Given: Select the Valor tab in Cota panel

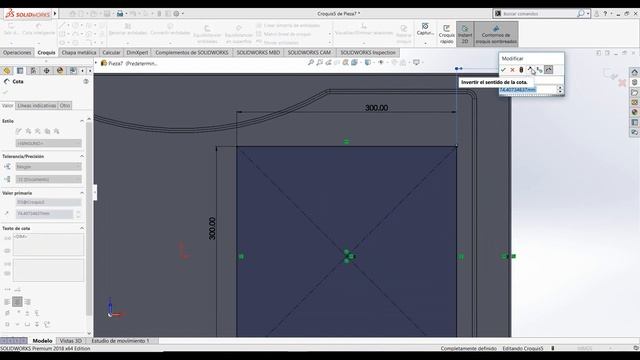Looking at the screenshot, I should tap(7, 106).
